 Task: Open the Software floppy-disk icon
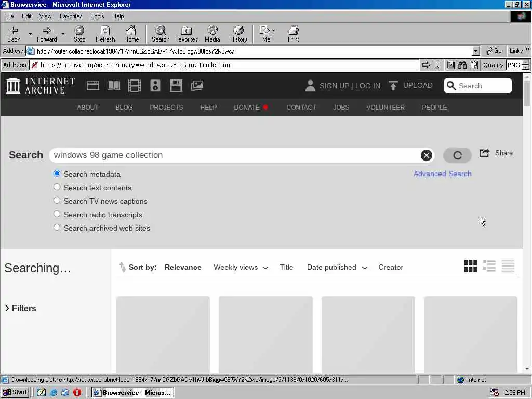(176, 86)
